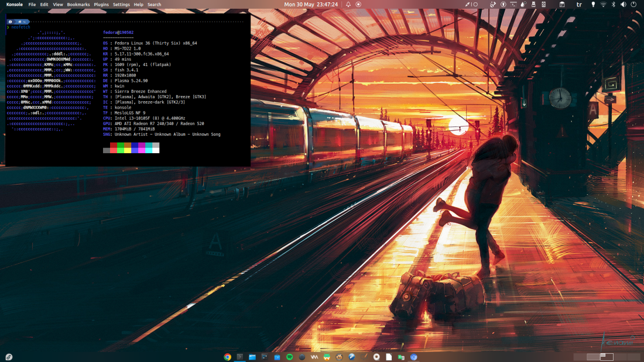Open the night color droplet icon

click(x=523, y=5)
